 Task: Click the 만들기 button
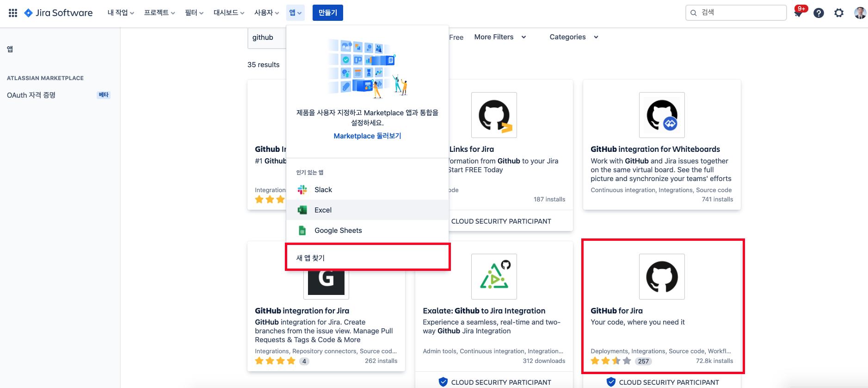click(x=327, y=13)
